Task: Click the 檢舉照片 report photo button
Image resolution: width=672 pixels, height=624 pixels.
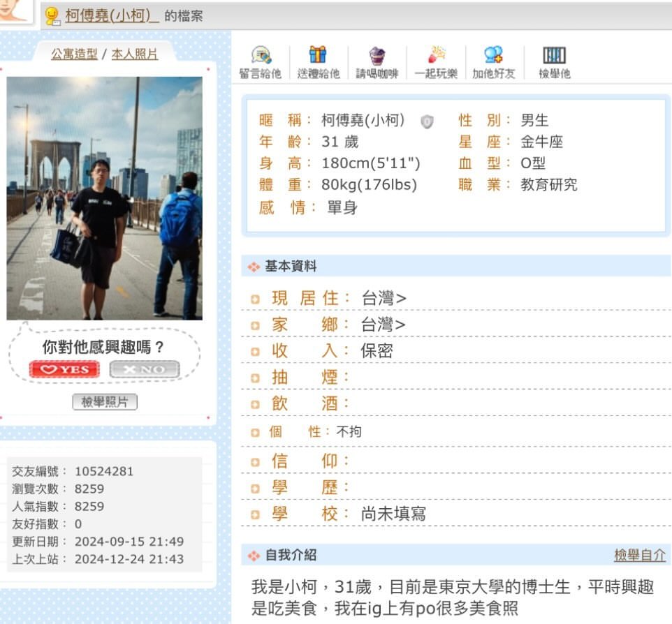Action: coord(105,402)
